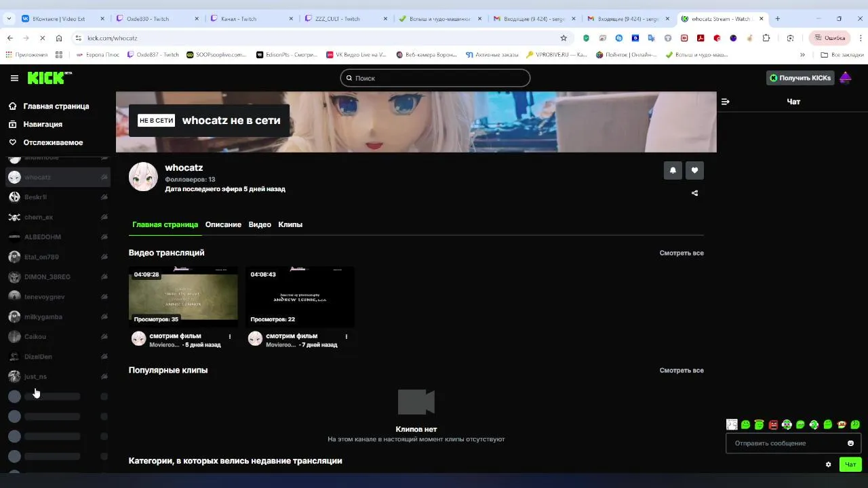Viewport: 868px width, 488px height.
Task: Select tenevoygnev in followed channels list
Action: tap(58, 297)
